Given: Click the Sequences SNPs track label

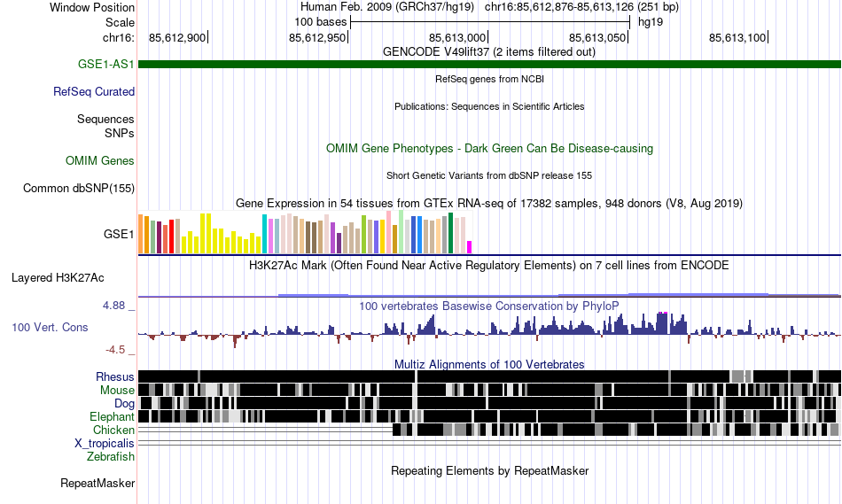Looking at the screenshot, I should click(105, 126).
